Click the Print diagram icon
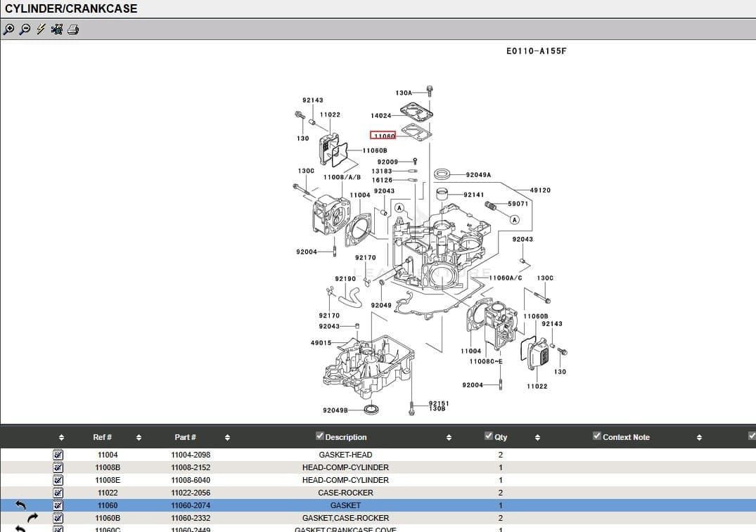The height and width of the screenshot is (532, 756). coord(73,30)
